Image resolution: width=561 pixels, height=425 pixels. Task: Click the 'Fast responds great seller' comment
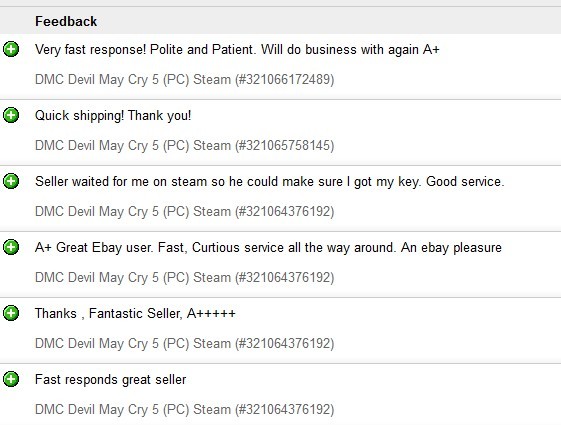(111, 380)
